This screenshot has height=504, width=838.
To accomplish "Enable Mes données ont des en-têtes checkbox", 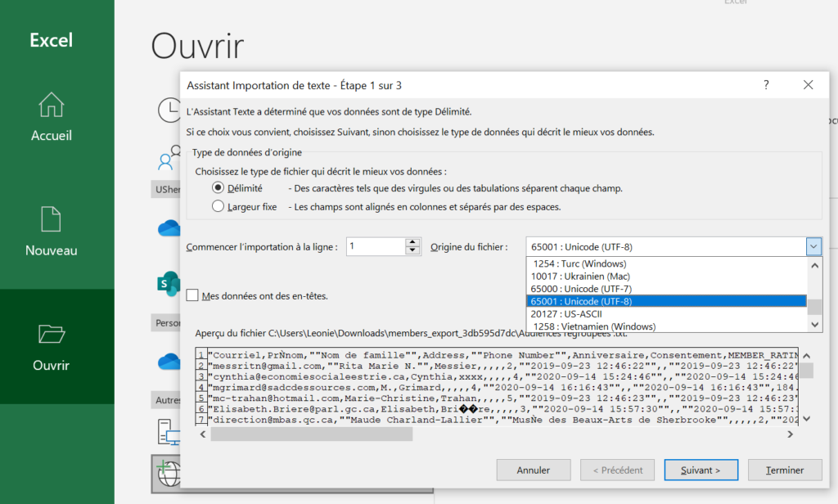I will pos(192,295).
